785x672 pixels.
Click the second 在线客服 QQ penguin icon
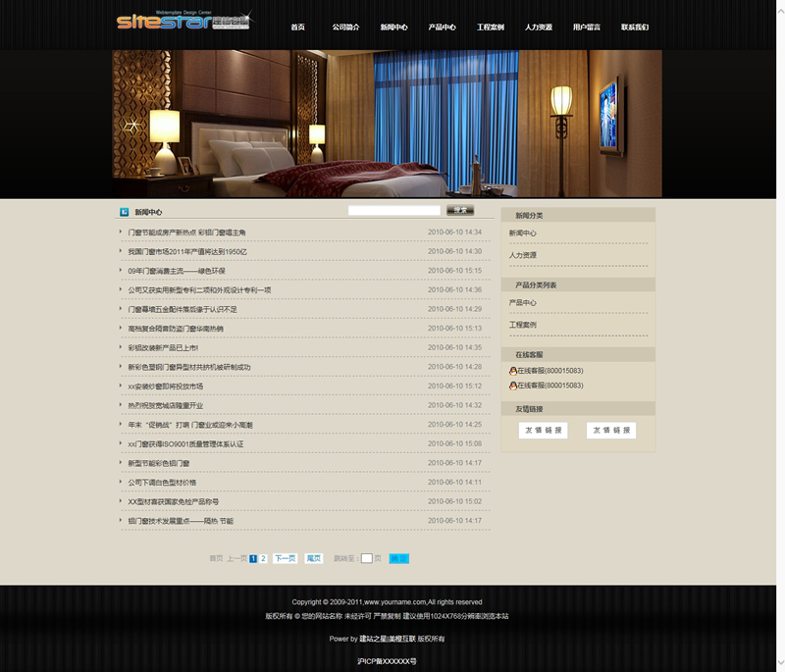click(x=512, y=386)
